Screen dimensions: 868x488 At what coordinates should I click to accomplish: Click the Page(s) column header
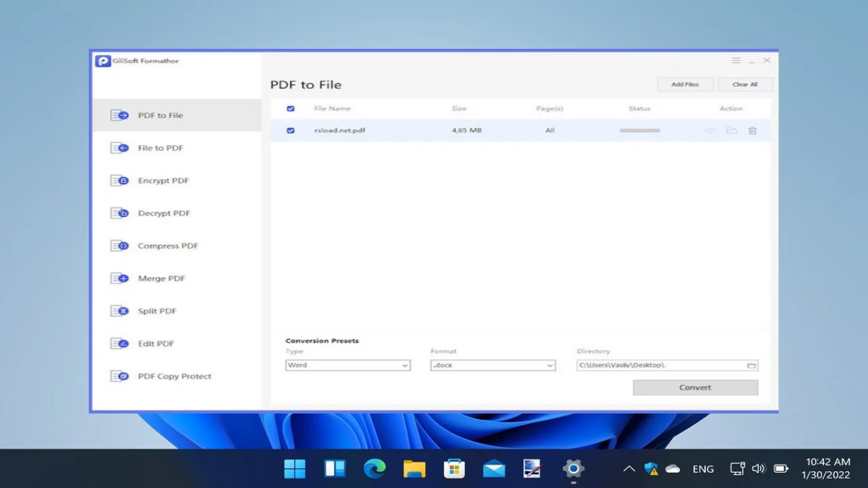click(x=550, y=108)
